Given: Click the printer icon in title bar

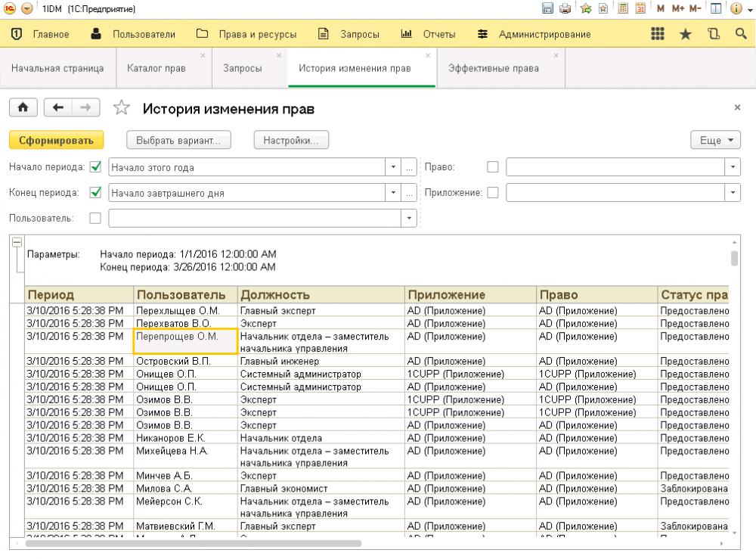Looking at the screenshot, I should (x=565, y=9).
